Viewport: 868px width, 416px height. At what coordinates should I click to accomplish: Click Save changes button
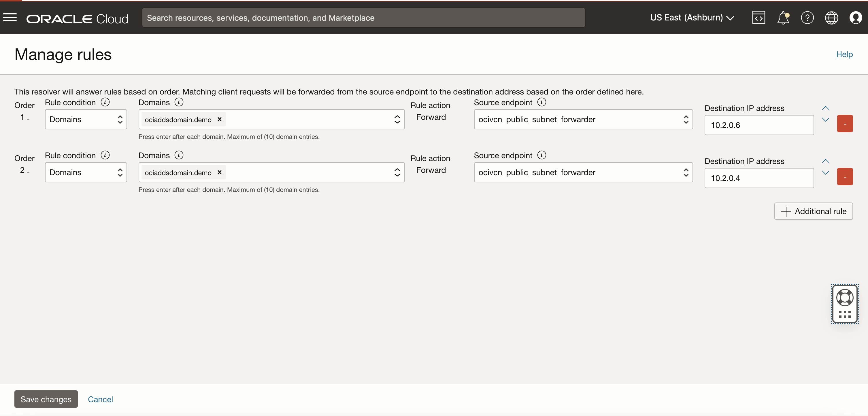46,399
